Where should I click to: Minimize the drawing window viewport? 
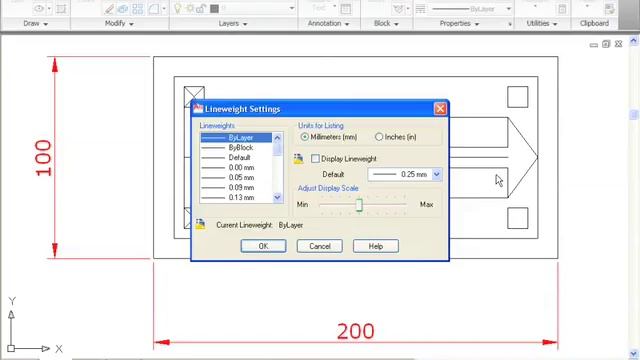[x=593, y=44]
